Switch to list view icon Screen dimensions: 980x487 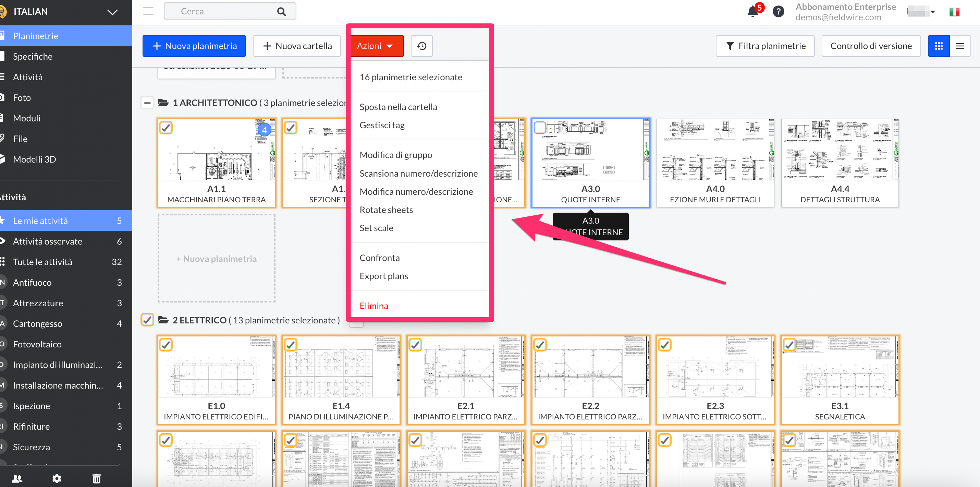click(960, 46)
